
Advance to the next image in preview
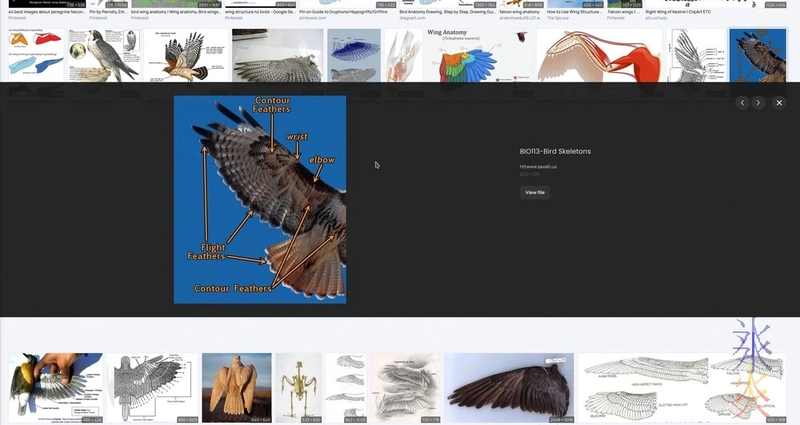point(758,103)
